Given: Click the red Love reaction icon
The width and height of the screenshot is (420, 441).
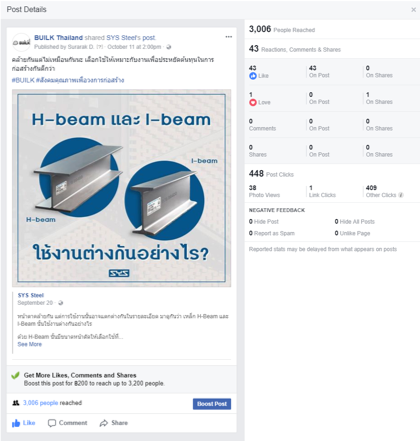Looking at the screenshot, I should click(x=253, y=102).
